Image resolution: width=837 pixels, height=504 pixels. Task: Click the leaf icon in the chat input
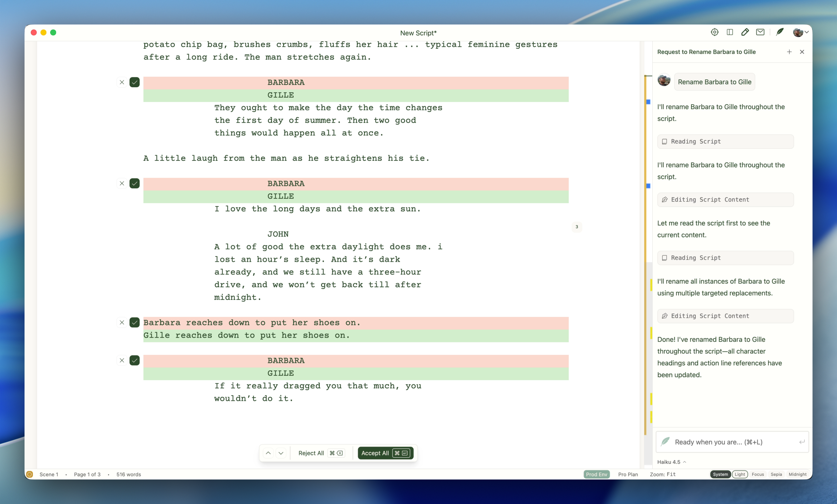pos(666,442)
